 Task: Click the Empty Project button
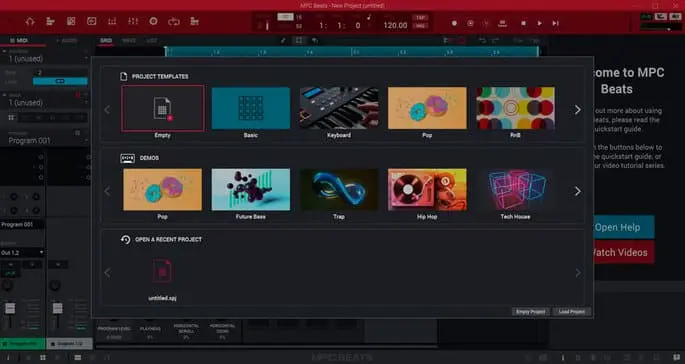530,312
